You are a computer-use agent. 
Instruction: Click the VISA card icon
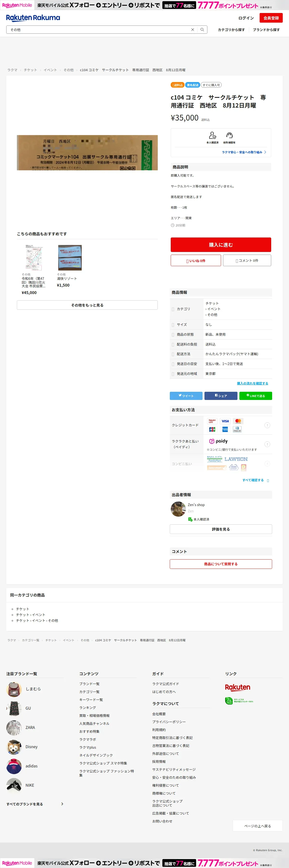225,421
